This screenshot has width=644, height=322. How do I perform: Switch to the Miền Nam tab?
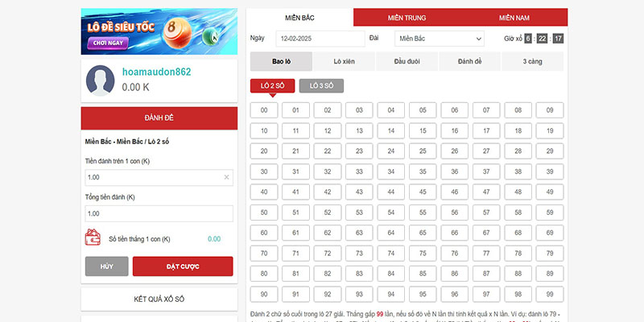514,18
